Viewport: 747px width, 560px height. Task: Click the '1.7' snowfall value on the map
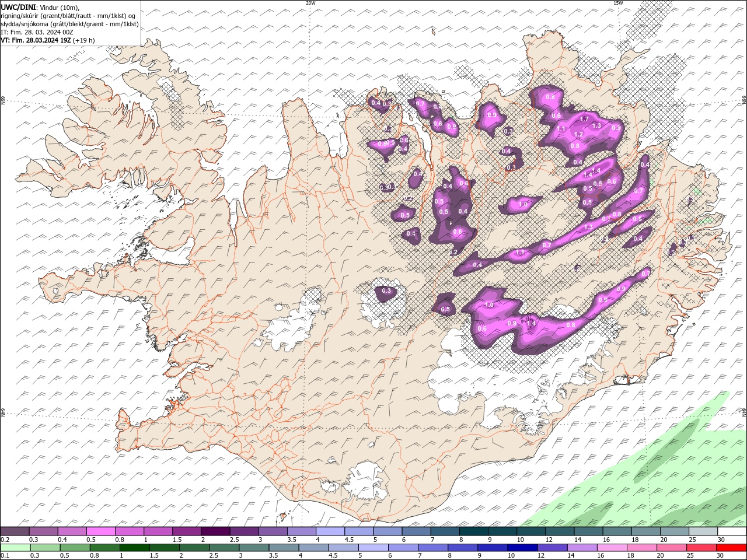coord(585,118)
